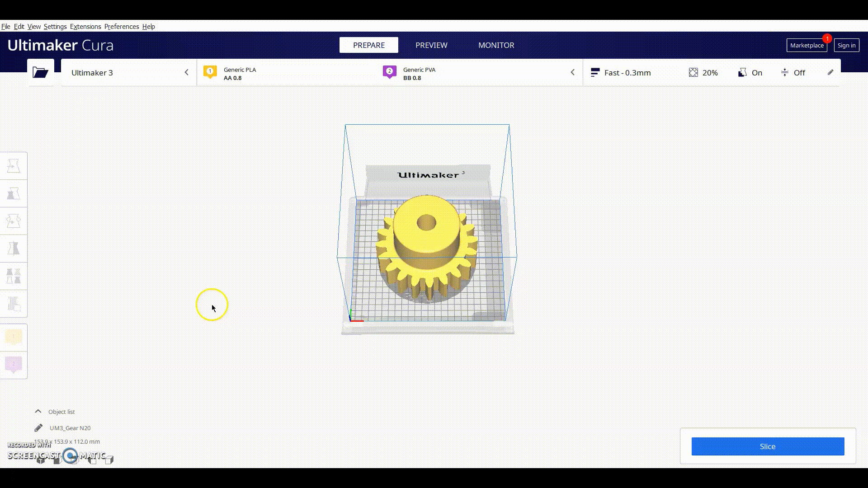Select the Mirror tool in sidebar

tap(14, 249)
